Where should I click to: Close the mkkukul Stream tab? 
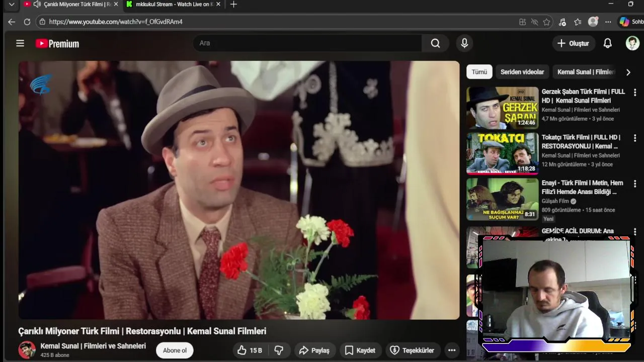[219, 4]
